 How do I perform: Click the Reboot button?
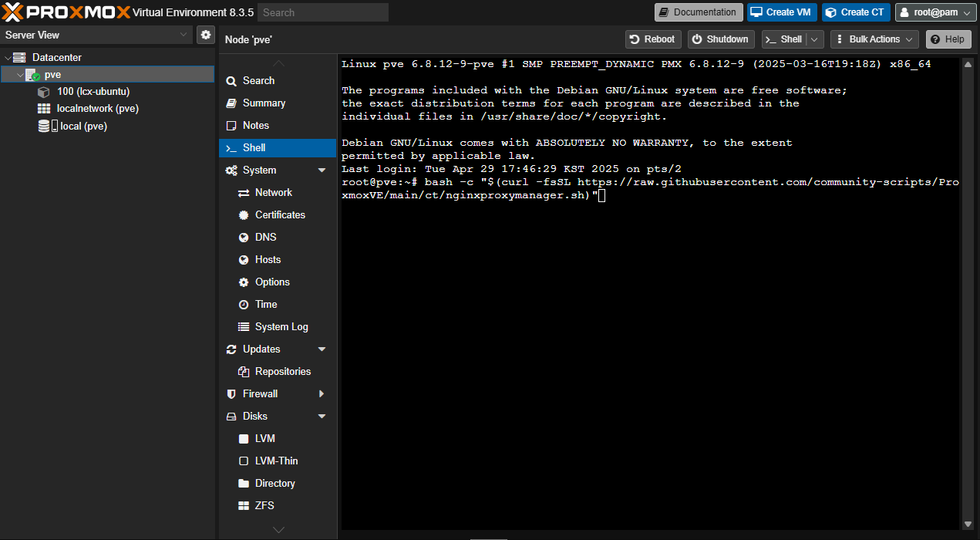[x=652, y=39]
